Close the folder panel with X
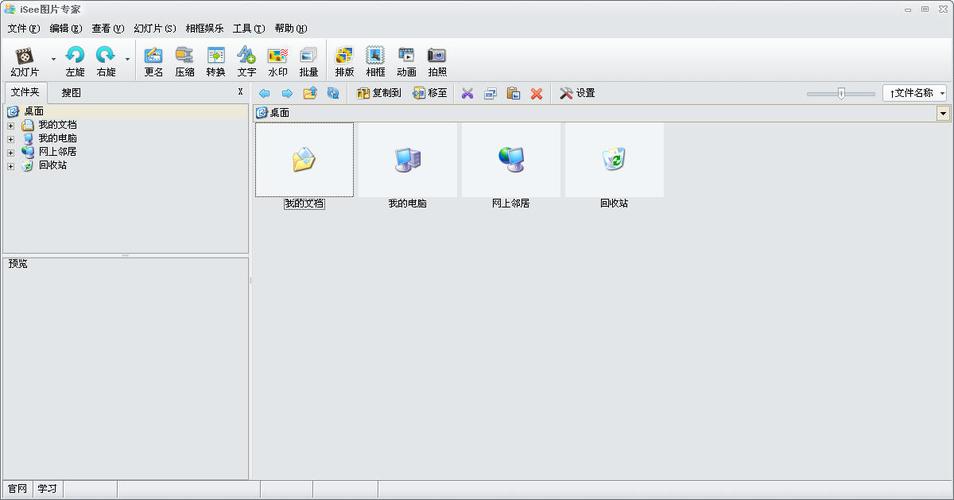 click(240, 92)
